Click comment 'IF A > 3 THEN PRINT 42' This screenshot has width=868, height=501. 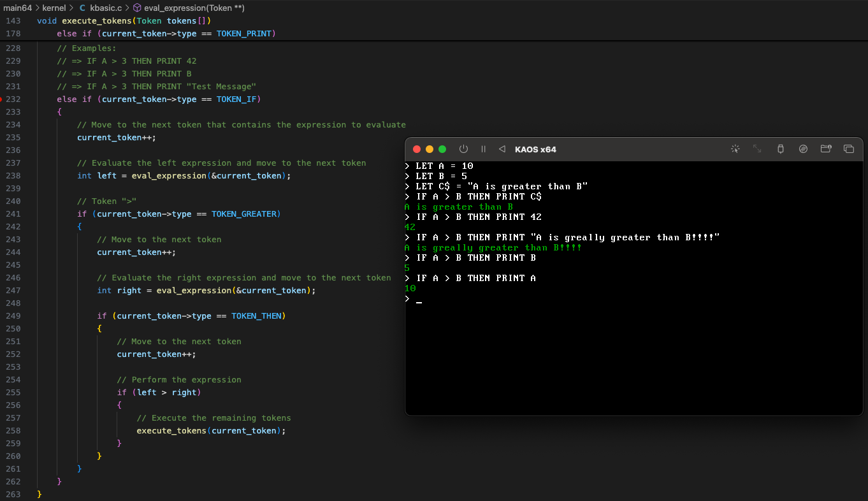pyautogui.click(x=127, y=61)
